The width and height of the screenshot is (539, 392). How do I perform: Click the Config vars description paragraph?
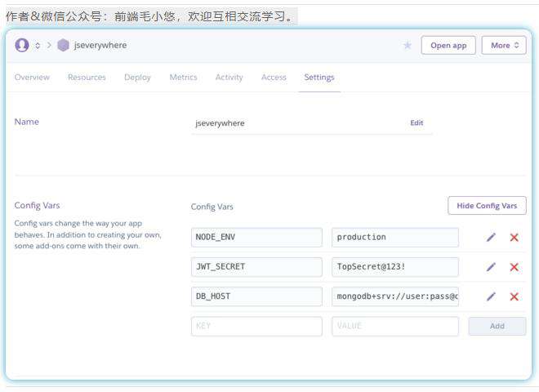pos(87,234)
